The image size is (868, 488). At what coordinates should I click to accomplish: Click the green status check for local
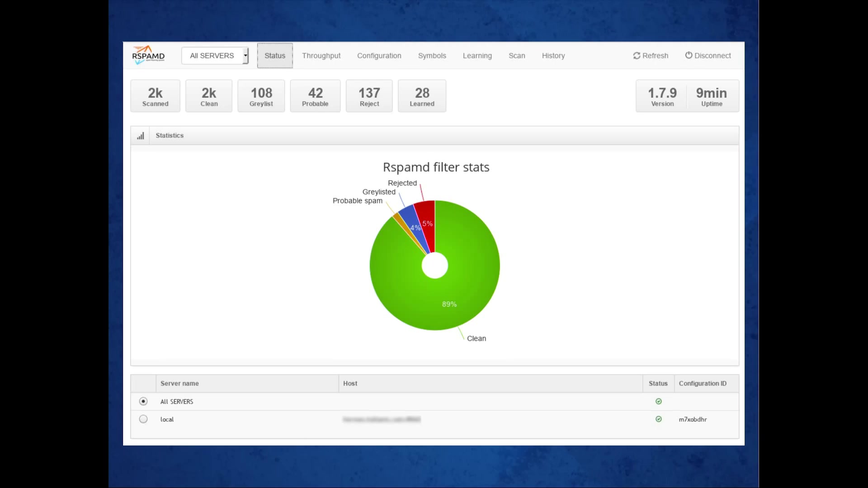tap(659, 419)
